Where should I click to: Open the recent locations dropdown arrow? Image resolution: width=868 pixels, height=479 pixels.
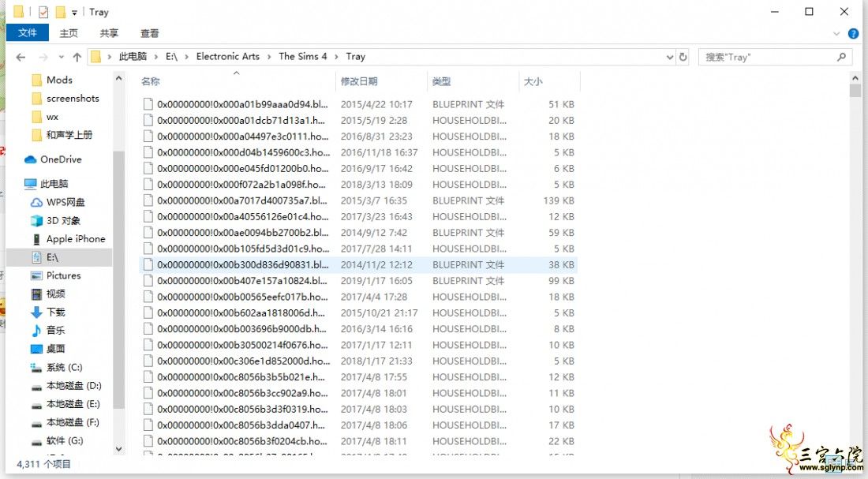(x=61, y=57)
